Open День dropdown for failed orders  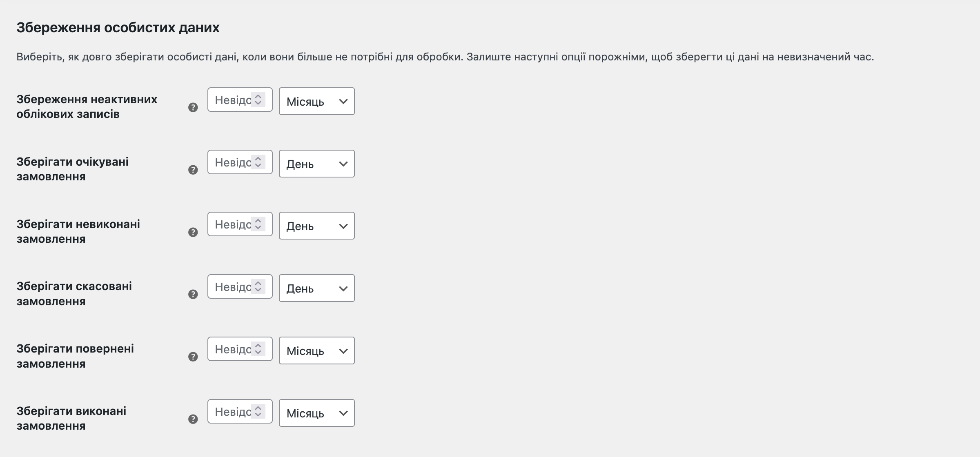click(317, 226)
